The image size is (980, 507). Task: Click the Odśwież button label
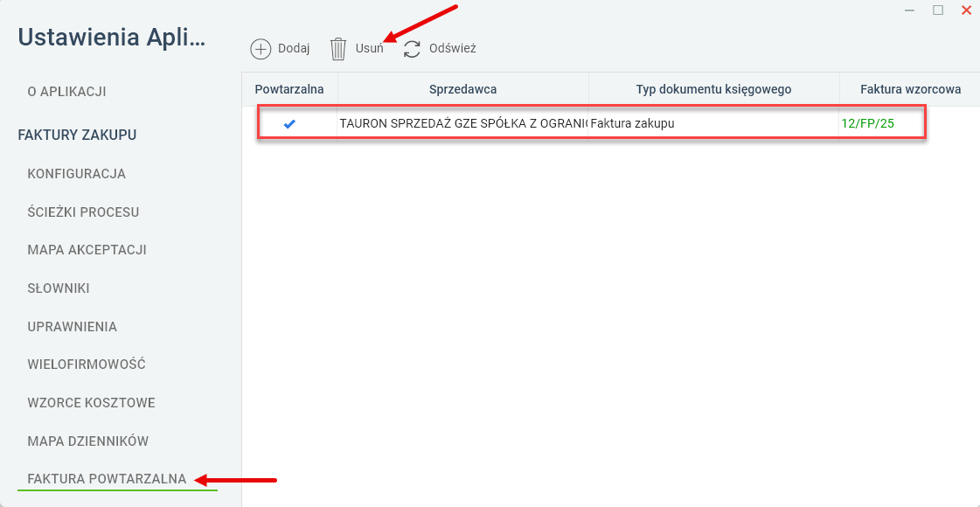(453, 48)
